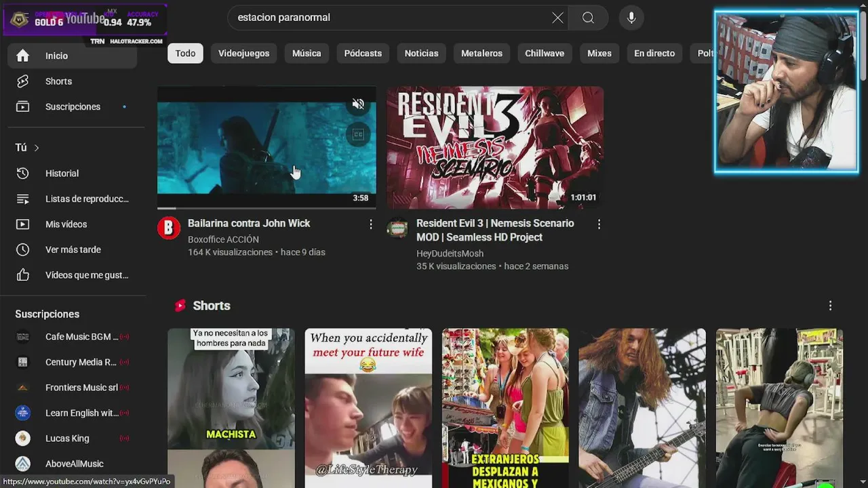Select the Pódcasts filter chip

coord(363,54)
